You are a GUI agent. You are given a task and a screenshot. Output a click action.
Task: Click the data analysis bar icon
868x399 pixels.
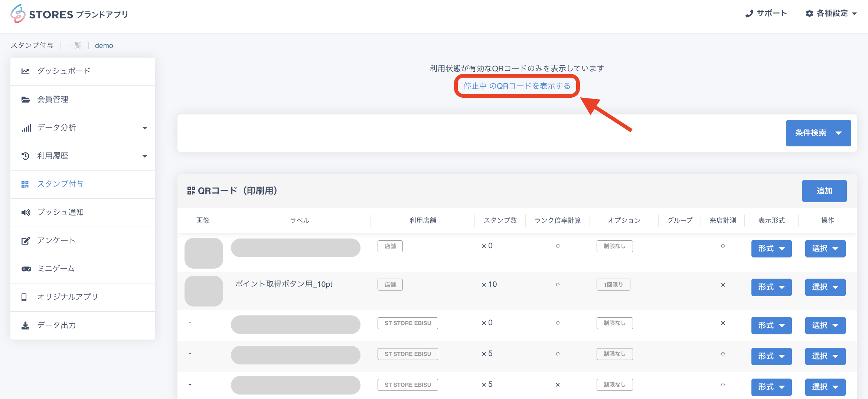(26, 128)
